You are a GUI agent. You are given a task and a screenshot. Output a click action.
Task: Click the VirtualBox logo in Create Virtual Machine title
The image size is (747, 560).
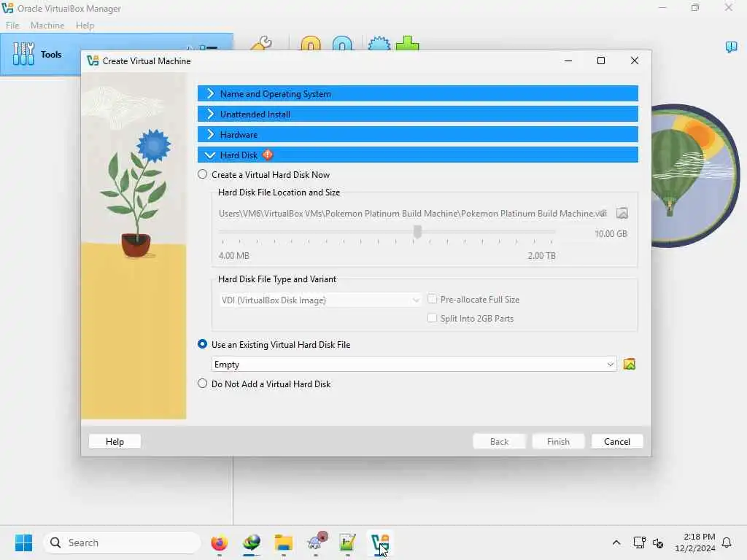pos(93,61)
